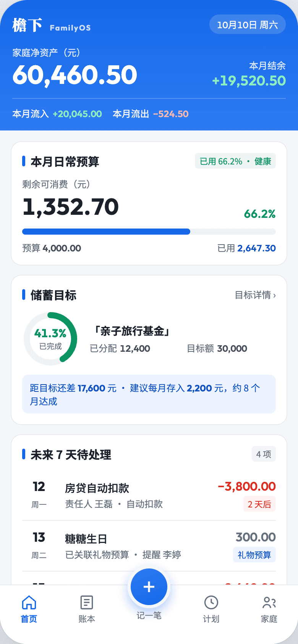This screenshot has height=644, width=298.
Task: Tap the 本月日常预算 heading
Action: [x=65, y=162]
